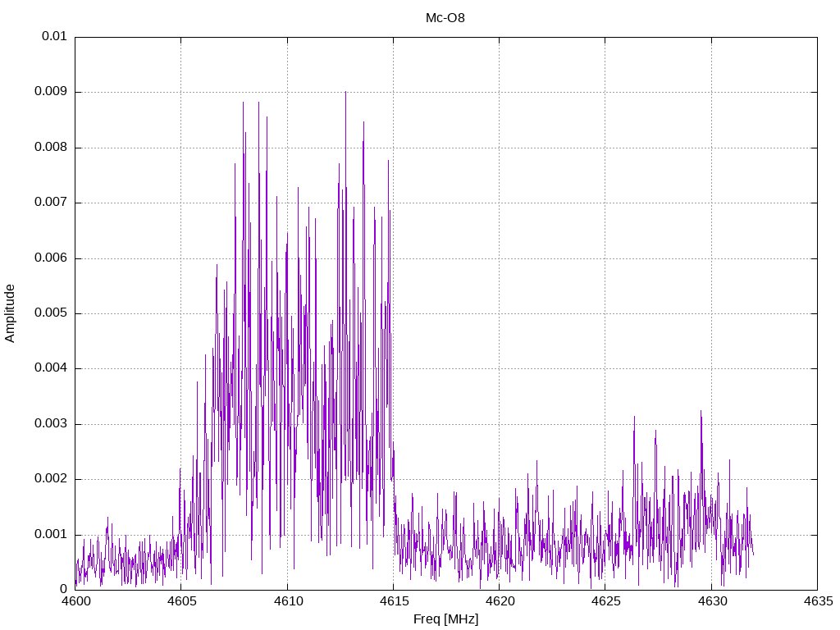Click the Amplitude y-axis label
840x630 pixels.
(11, 313)
